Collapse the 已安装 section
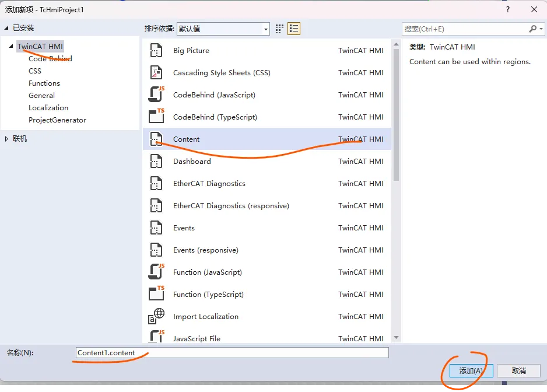This screenshot has height=392, width=547. pos(6,28)
